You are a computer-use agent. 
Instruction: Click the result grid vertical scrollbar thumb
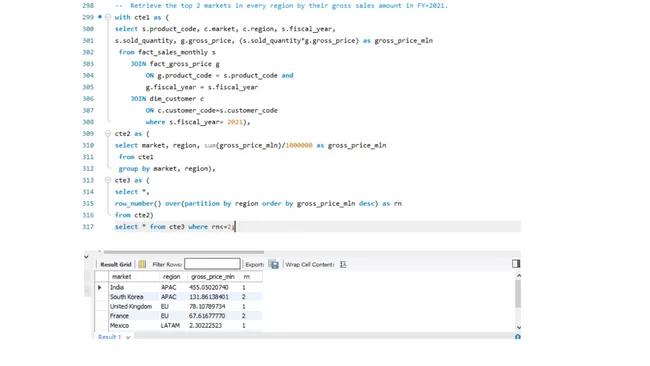coord(518,294)
